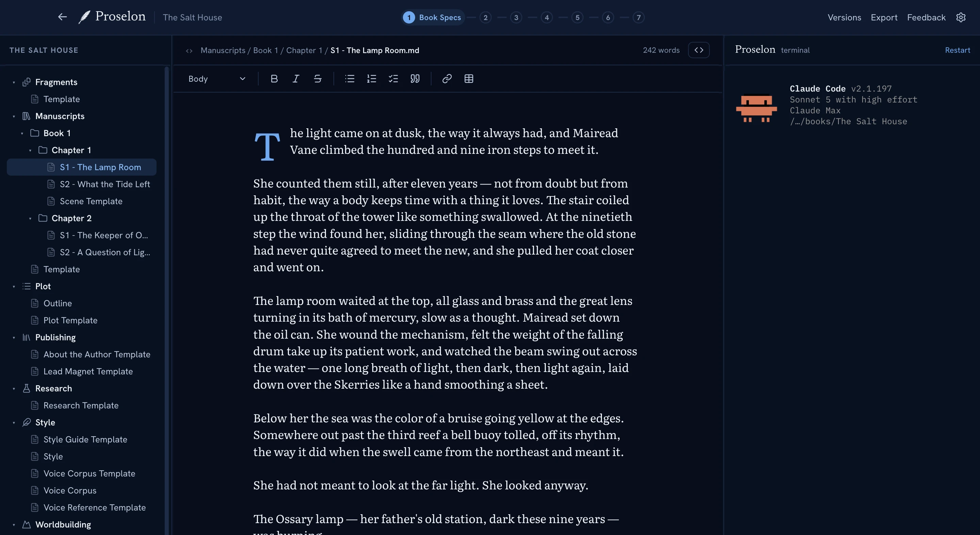Toggle italic formatting

[296, 79]
